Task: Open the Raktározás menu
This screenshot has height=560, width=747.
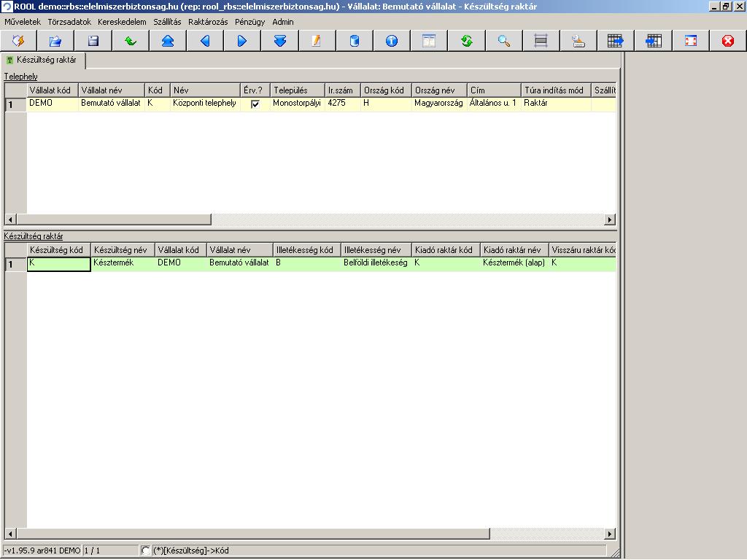Action: point(208,22)
